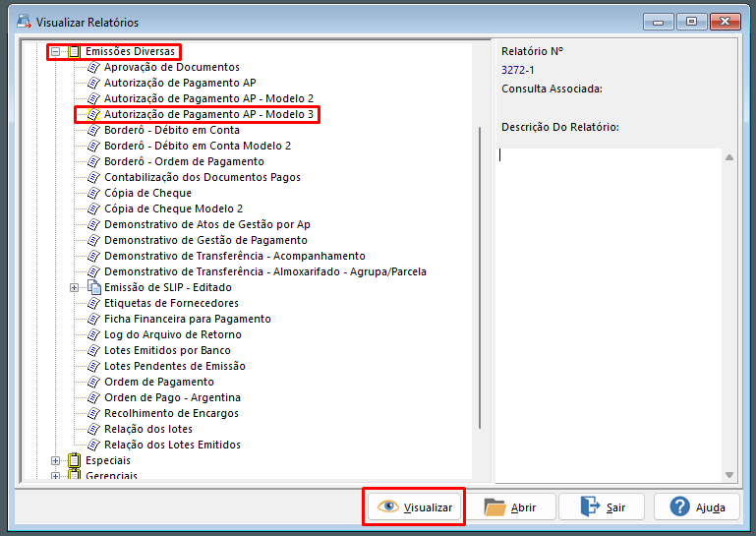Click report icon beside Cópia de Cheque
This screenshot has width=756, height=536.
(93, 194)
